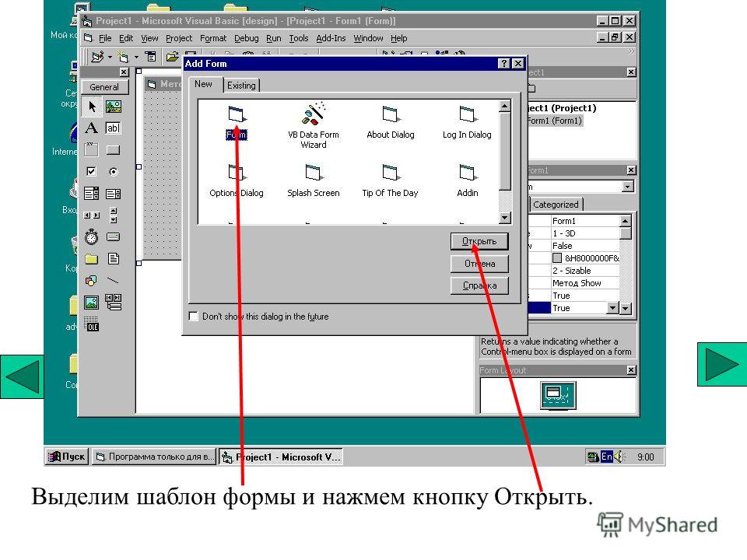
Task: Choose the Tip Of The Day template
Action: 390,181
